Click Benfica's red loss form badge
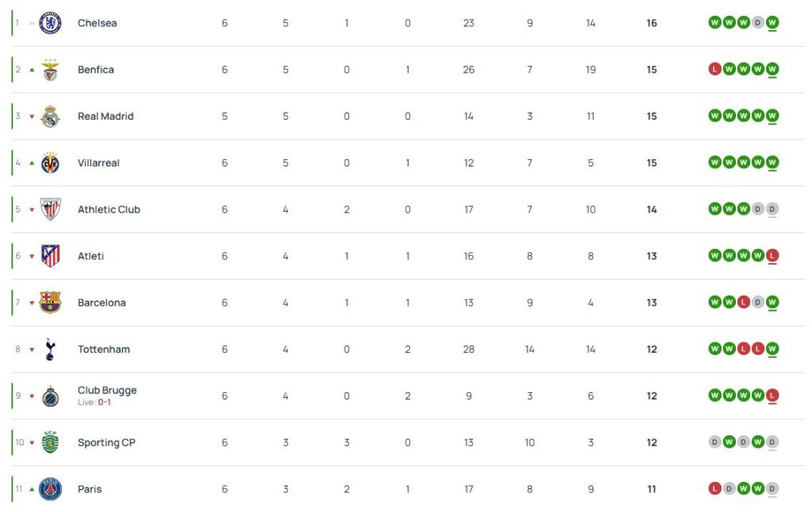Image resolution: width=812 pixels, height=512 pixels. (x=714, y=70)
